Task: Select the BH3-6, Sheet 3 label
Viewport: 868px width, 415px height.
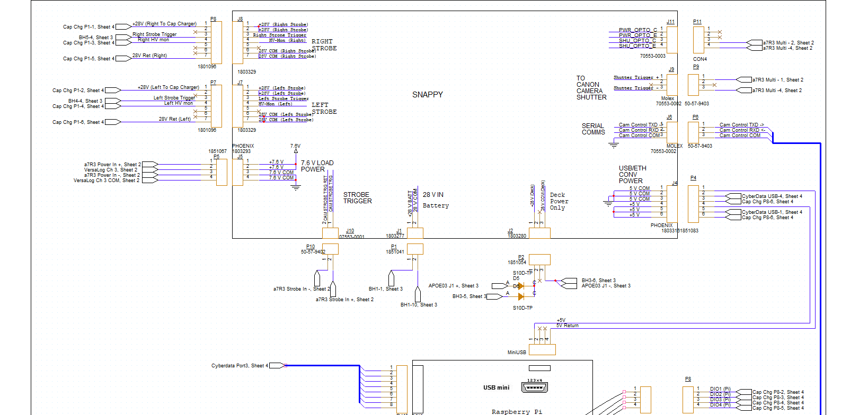Action: coord(599,281)
